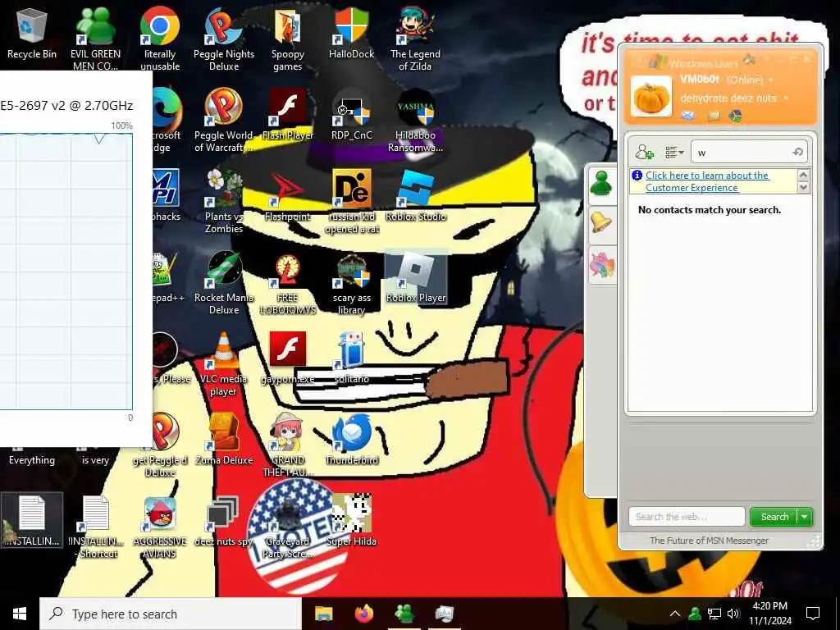Switch to Windows Live Messenger taskbar button
Image resolution: width=840 pixels, height=630 pixels.
pyautogui.click(x=404, y=614)
